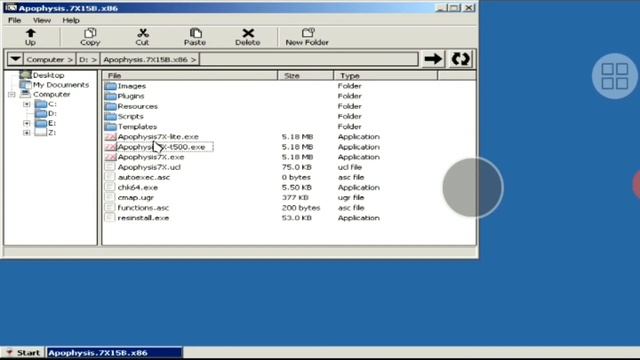Sort by the File column header

(189, 76)
